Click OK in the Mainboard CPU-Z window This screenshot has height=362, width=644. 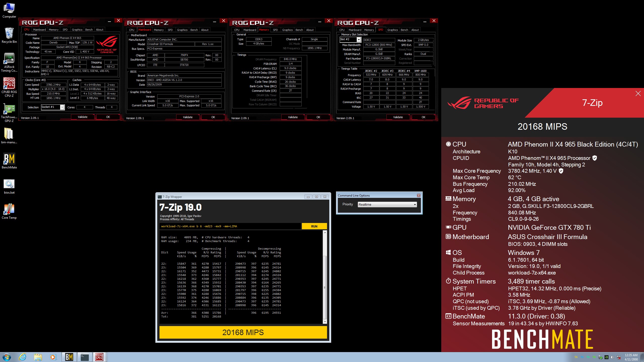click(x=213, y=117)
